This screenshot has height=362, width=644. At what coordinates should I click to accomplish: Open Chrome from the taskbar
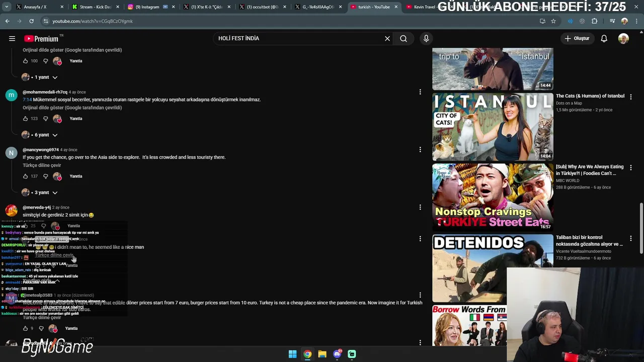tap(307, 354)
